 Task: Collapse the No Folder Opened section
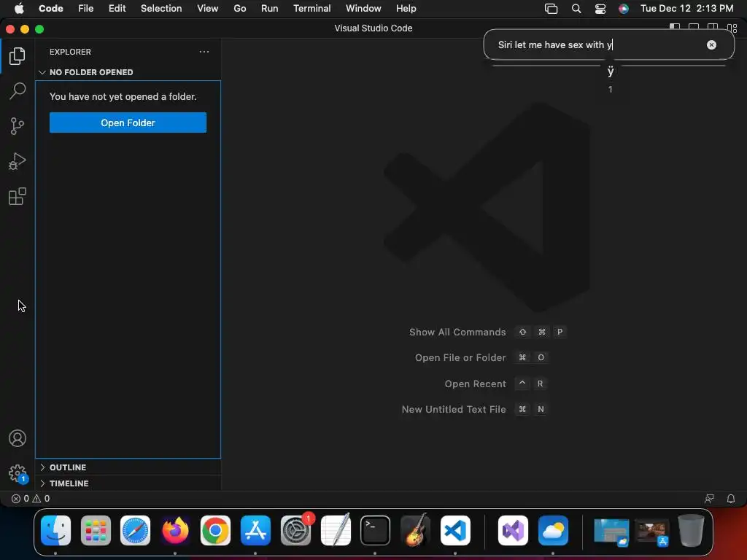point(128,72)
